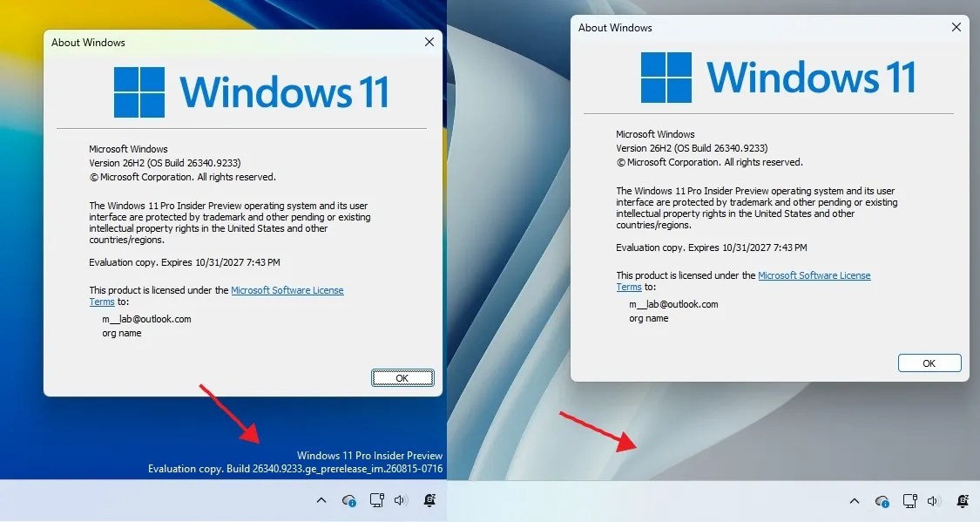Screen dimensions: 980x522
Task: Click 'Evaluation copy. Expires 10/31/2027' line in blue-wallpaper dialog
Action: 185,262
